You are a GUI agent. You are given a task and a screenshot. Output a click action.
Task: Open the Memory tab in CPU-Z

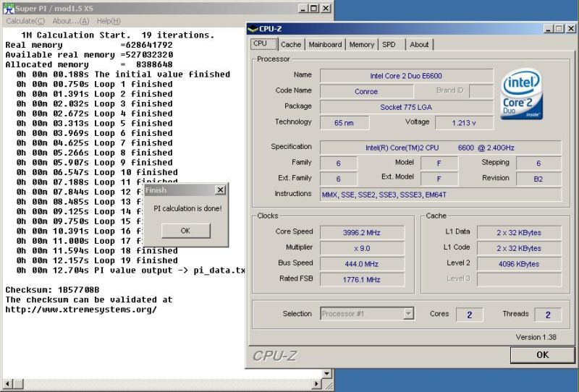362,44
